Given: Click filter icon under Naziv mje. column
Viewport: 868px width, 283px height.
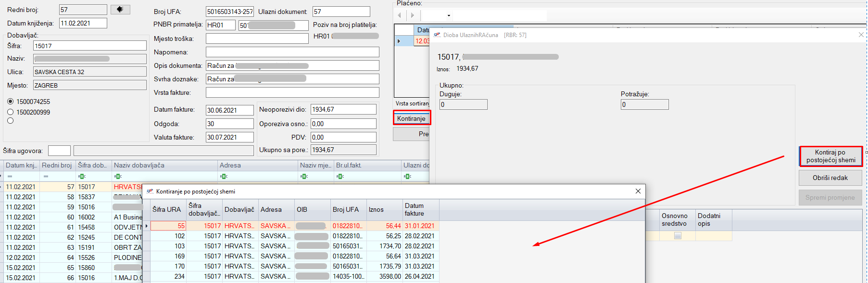Looking at the screenshot, I should (304, 177).
